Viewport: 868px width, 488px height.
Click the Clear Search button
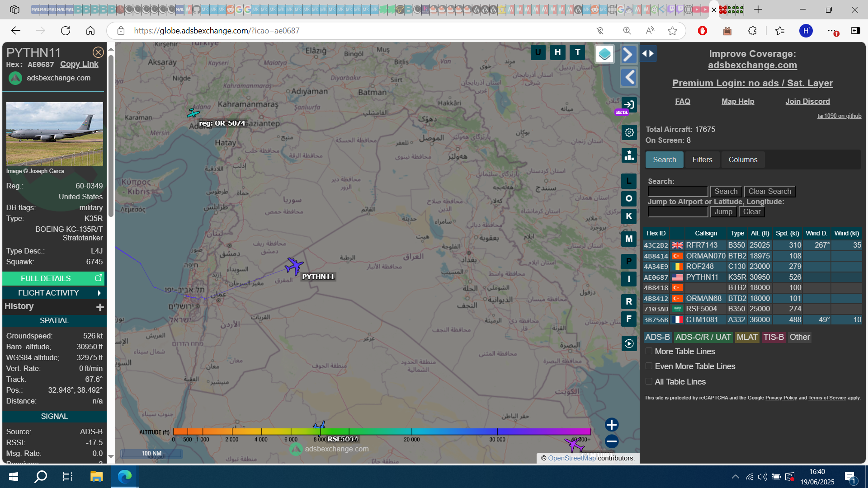[769, 192]
